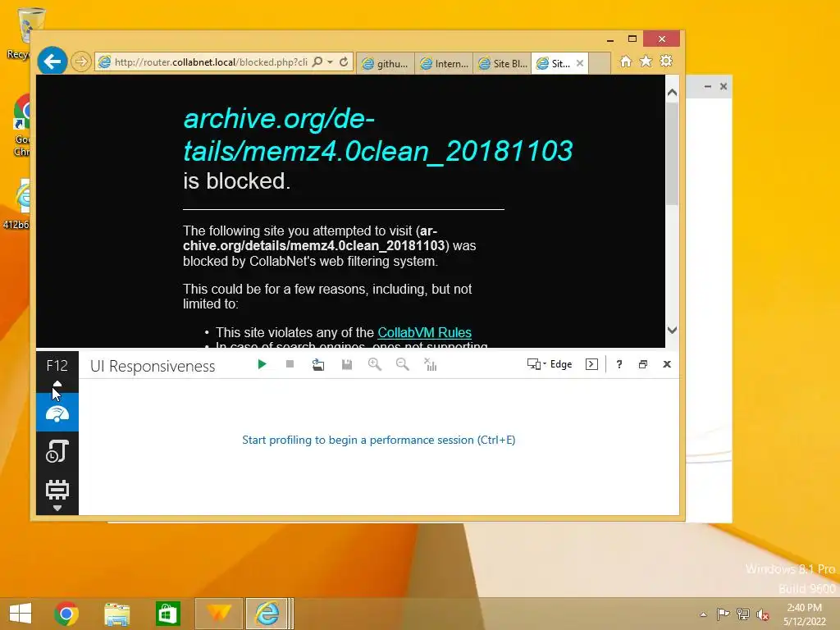
Task: Click the Start profiling session link
Action: click(378, 440)
